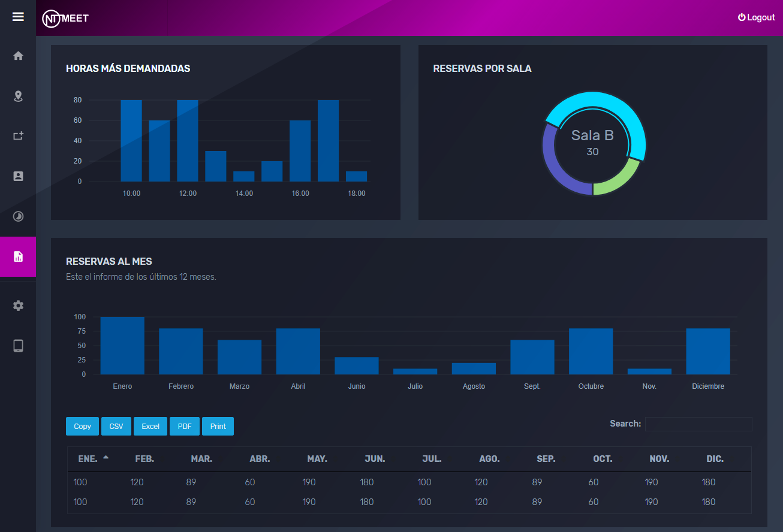
Task: Click the NT Meet logo
Action: 65,19
